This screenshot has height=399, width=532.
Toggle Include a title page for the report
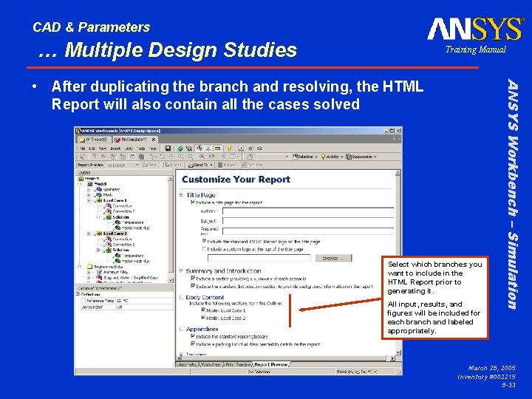click(x=193, y=202)
